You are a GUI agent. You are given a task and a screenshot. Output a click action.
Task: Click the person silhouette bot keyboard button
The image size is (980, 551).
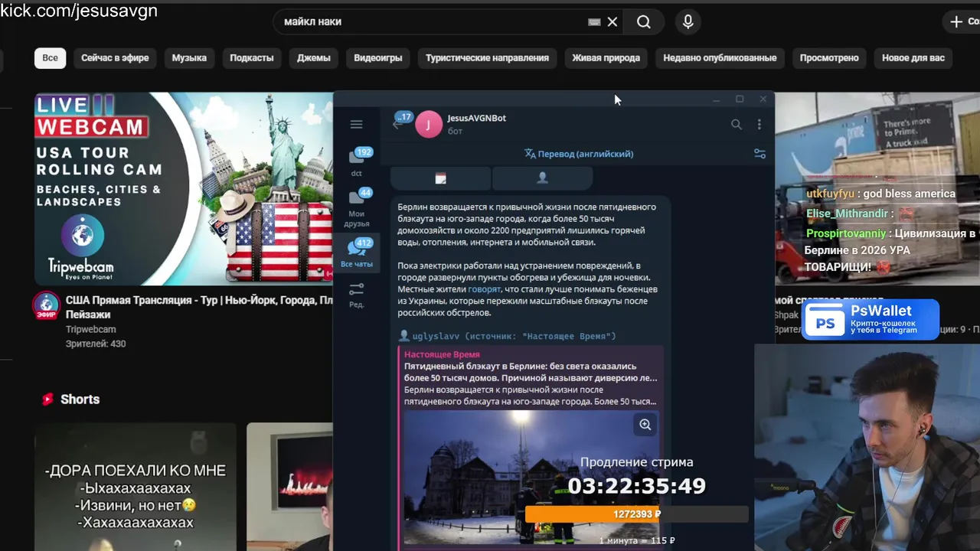point(542,178)
